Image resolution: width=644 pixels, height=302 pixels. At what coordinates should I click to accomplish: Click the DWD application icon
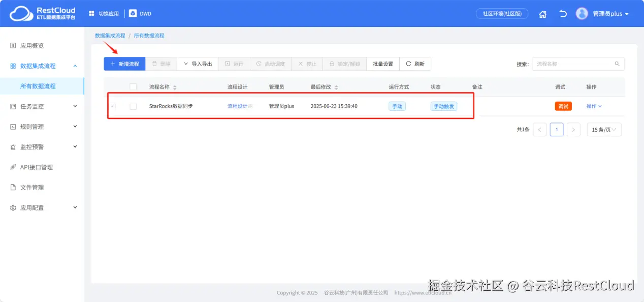(133, 14)
